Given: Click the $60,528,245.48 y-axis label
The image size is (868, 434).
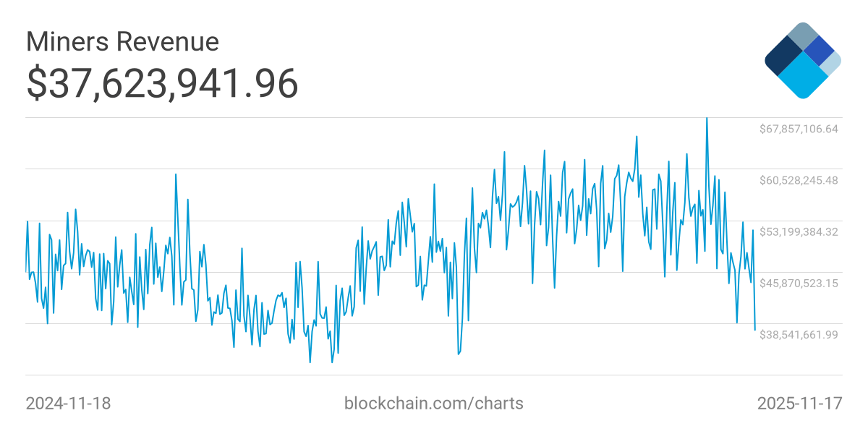Looking at the screenshot, I should coord(798,180).
